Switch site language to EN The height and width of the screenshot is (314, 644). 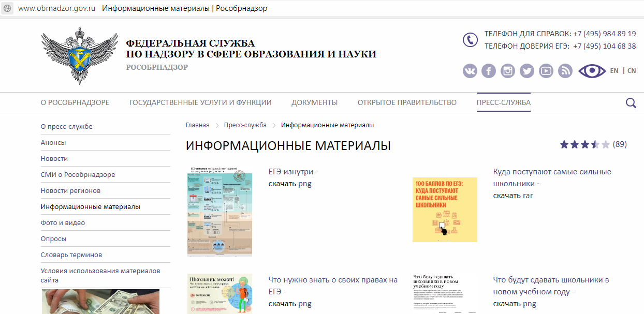pyautogui.click(x=614, y=71)
